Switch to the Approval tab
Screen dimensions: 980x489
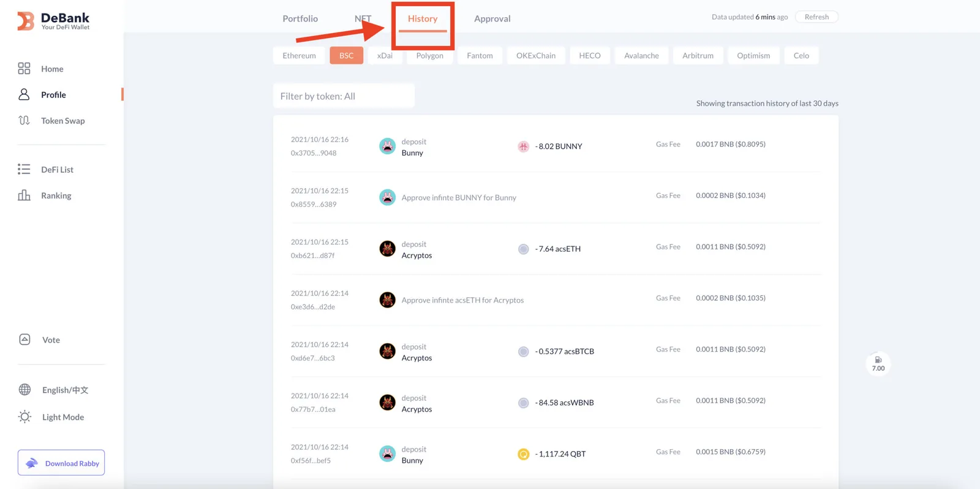tap(492, 18)
